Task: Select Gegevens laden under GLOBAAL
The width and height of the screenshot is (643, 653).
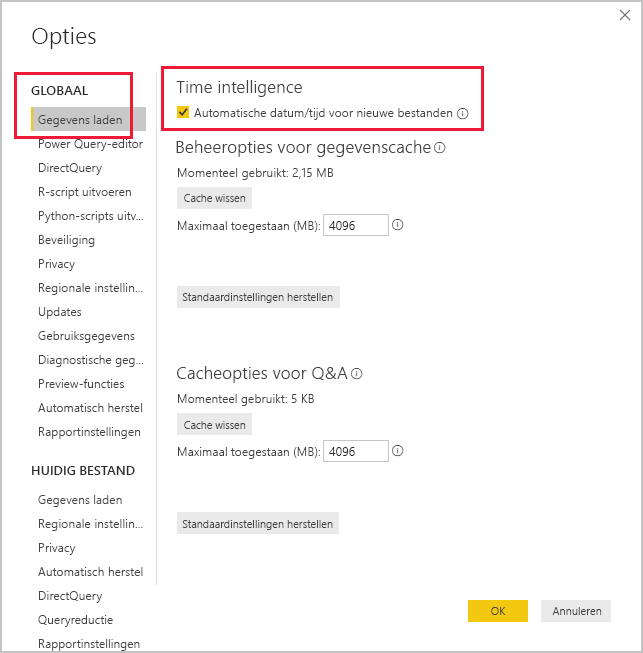Action: tap(88, 120)
